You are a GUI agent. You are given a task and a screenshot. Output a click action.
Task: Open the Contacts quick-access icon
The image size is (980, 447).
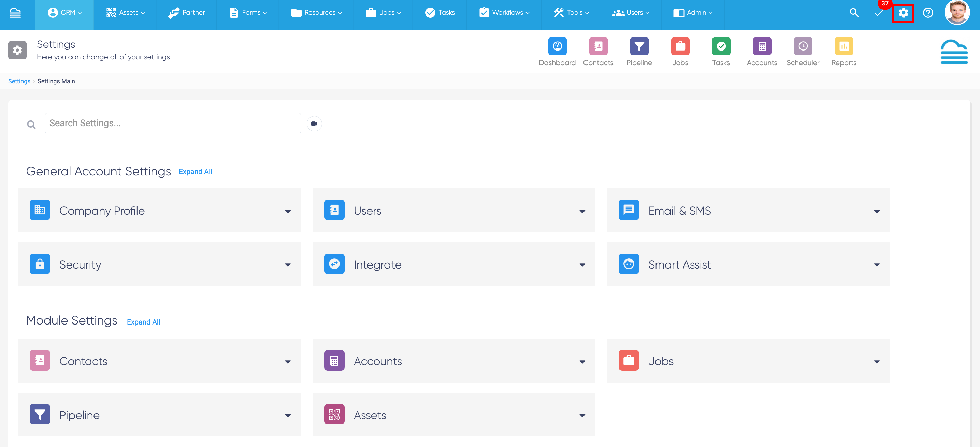coord(598,47)
